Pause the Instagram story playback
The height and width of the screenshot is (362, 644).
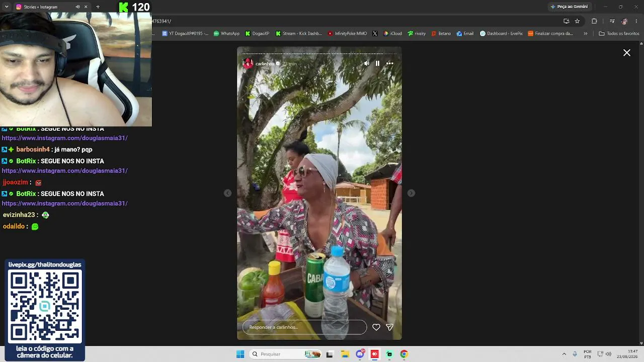[378, 63]
